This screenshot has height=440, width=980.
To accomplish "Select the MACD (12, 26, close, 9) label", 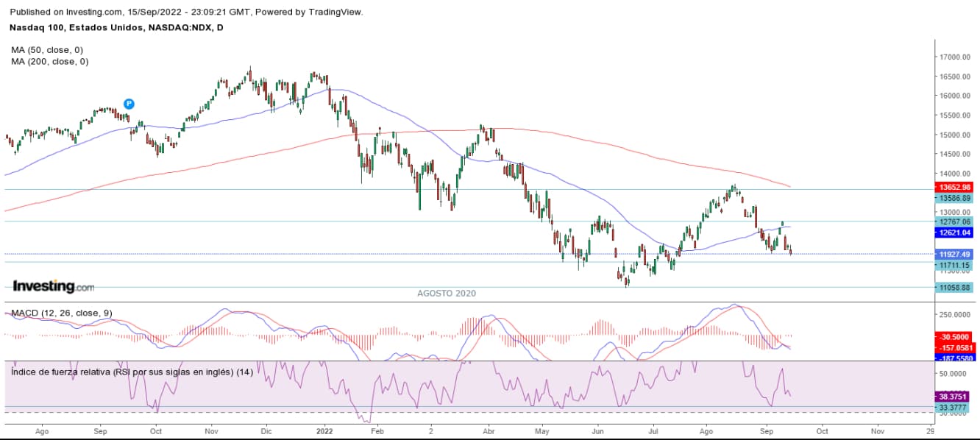I will click(62, 313).
